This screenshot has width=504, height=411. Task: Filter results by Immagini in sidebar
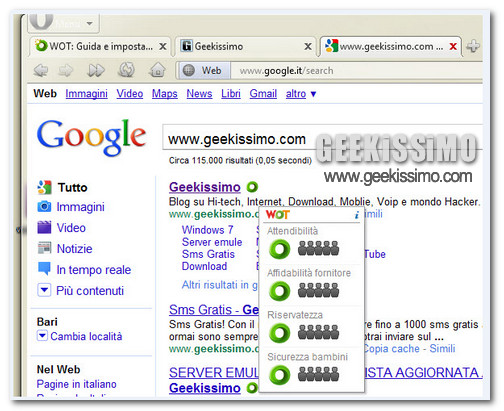(80, 207)
